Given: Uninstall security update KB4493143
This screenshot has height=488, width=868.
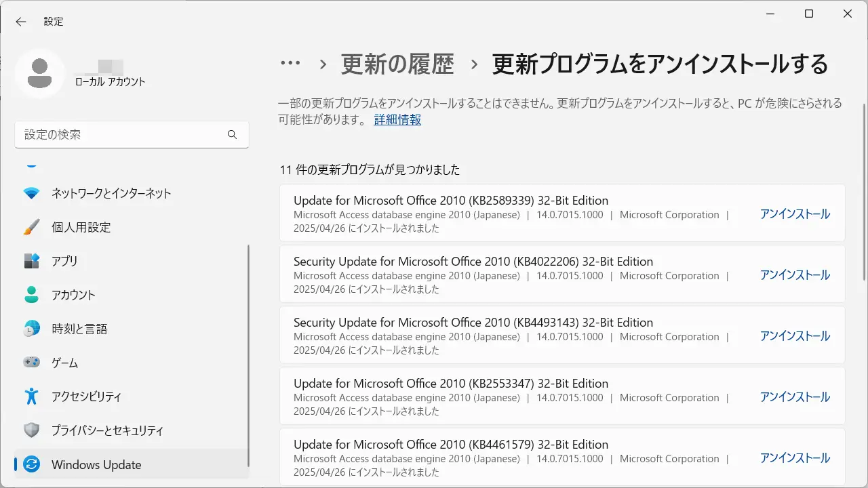Looking at the screenshot, I should coord(794,336).
